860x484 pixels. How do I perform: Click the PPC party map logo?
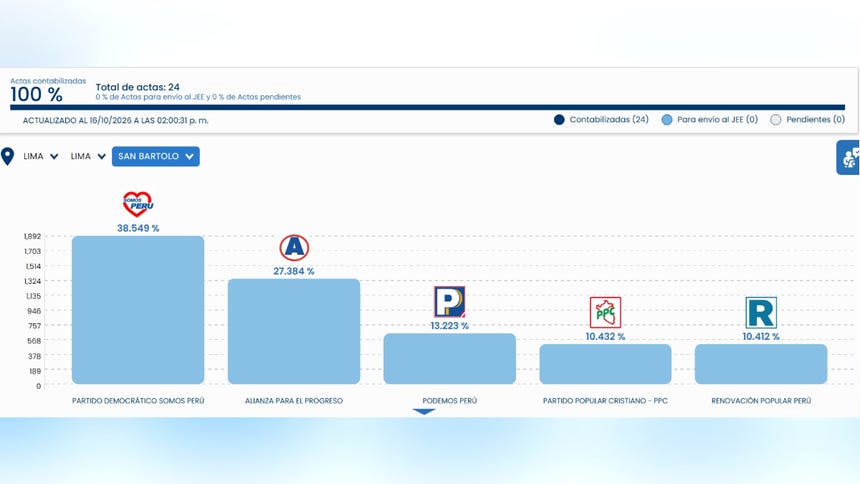click(606, 312)
